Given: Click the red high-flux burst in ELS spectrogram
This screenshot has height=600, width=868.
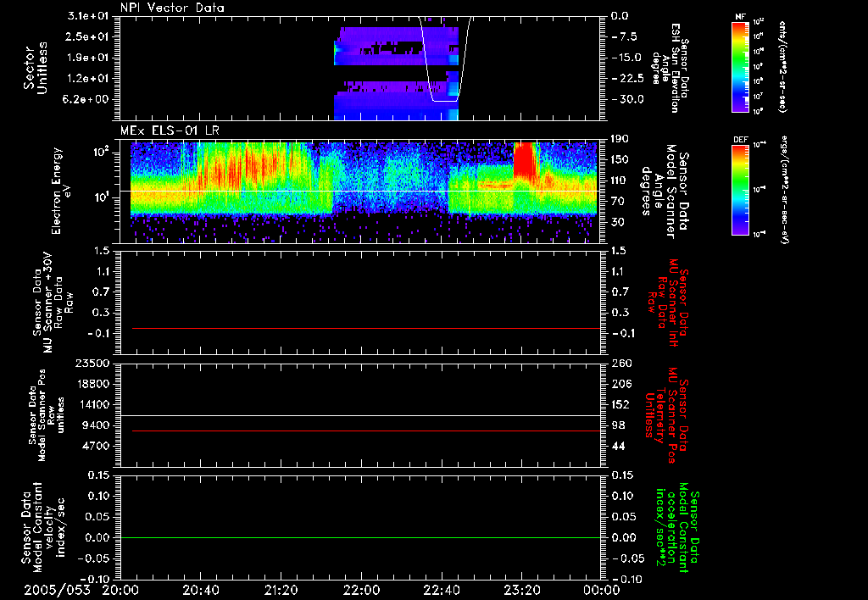Looking at the screenshot, I should pyautogui.click(x=525, y=160).
